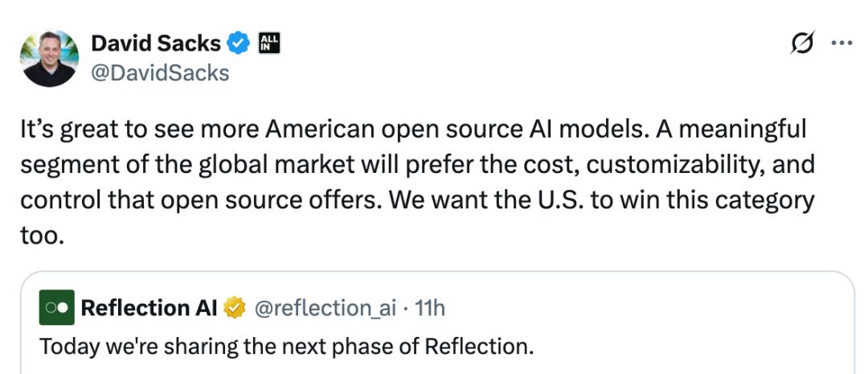
Task: Open the three-dot more options menu
Action: (x=841, y=43)
